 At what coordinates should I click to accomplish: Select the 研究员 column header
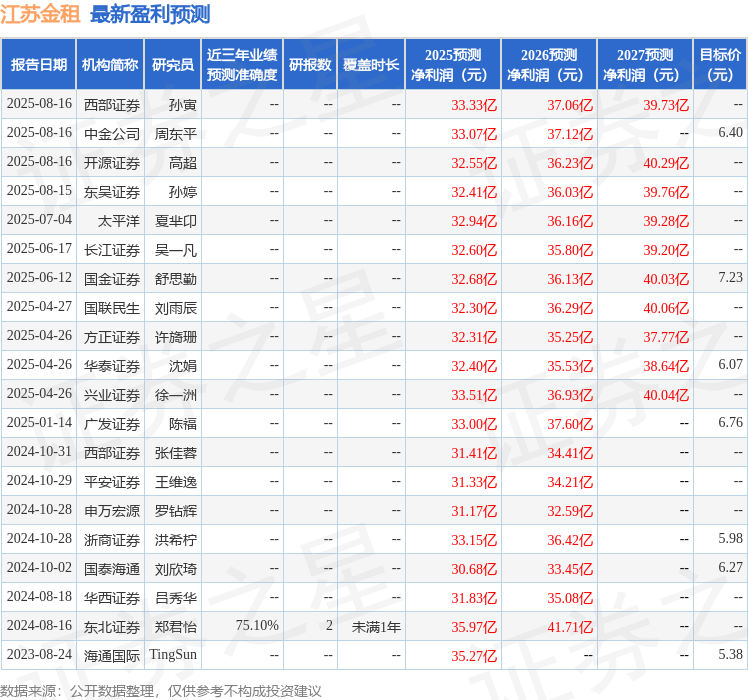[172, 65]
